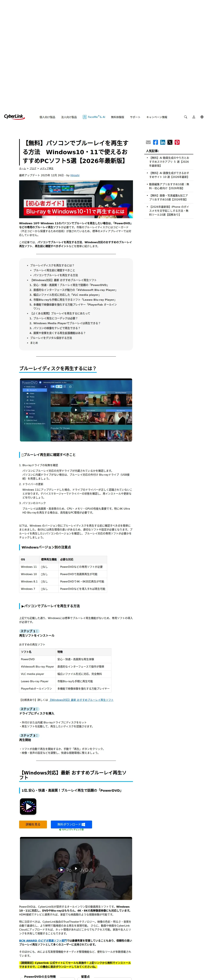Select PlayerFabオールインワン table cell
Viewport: 210px width, 980px height.
37,689
